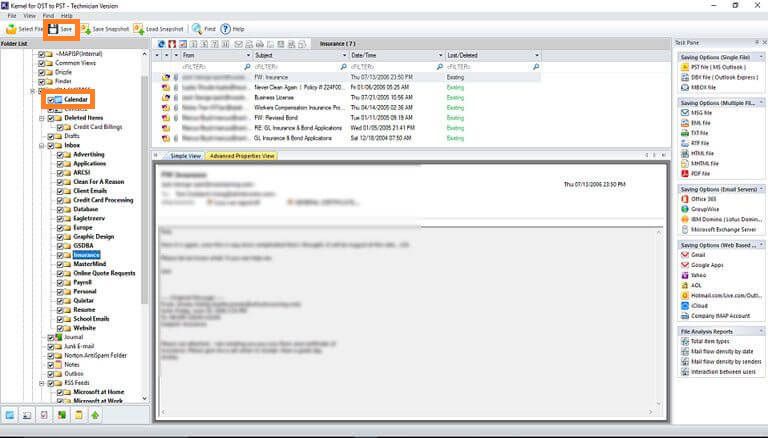Open the From column dropdown arrow
The width and height of the screenshot is (768, 438).
click(x=248, y=55)
